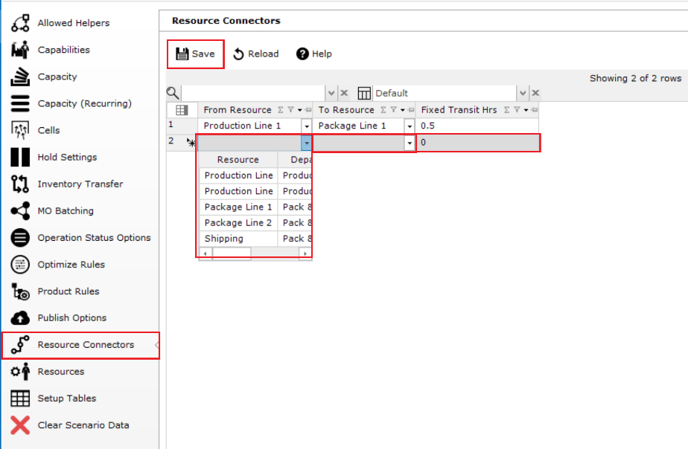
Task: Reload the Resource Connectors grid
Action: click(256, 54)
